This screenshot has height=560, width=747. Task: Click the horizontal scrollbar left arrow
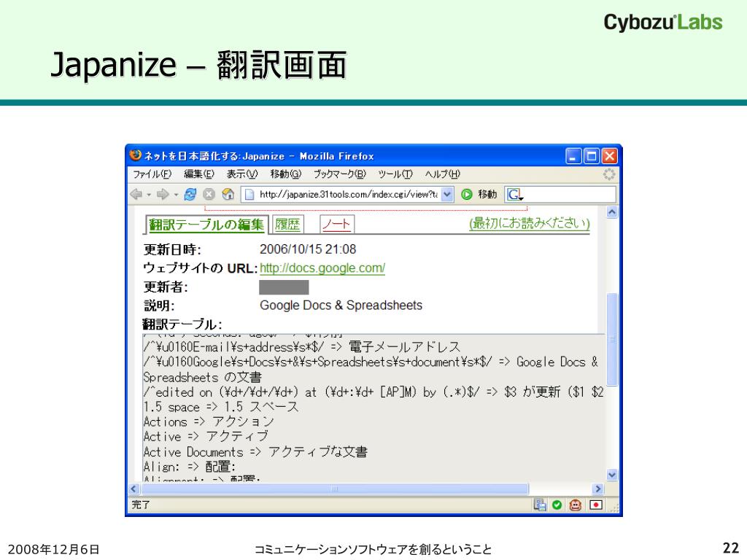pos(134,489)
